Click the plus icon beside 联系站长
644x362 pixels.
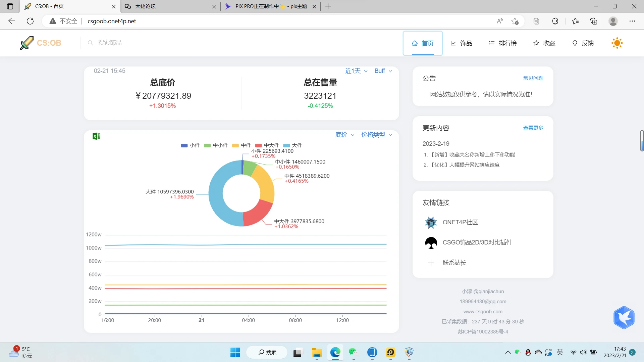(431, 263)
